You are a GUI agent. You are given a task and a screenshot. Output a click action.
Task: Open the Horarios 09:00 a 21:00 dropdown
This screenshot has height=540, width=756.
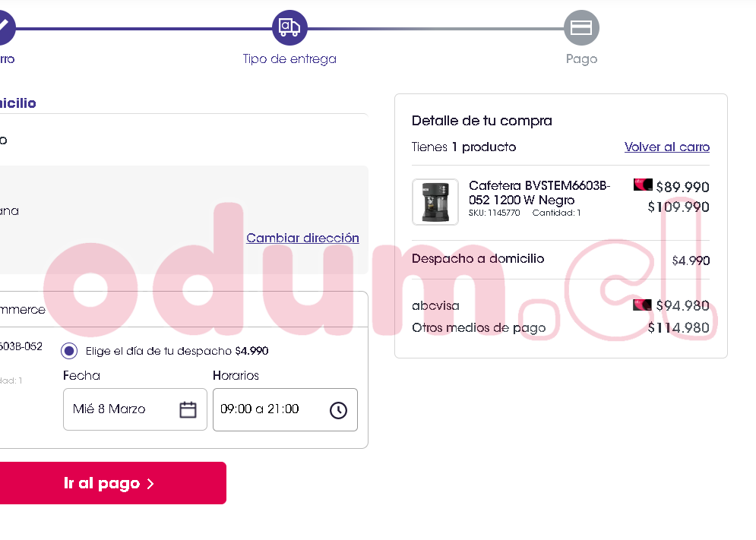tap(285, 409)
